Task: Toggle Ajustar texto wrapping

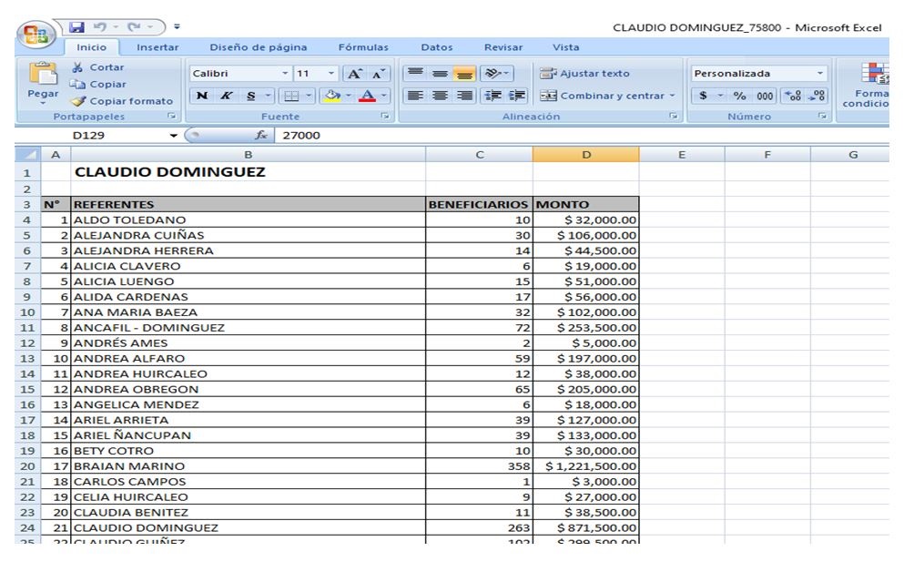Action: [584, 74]
